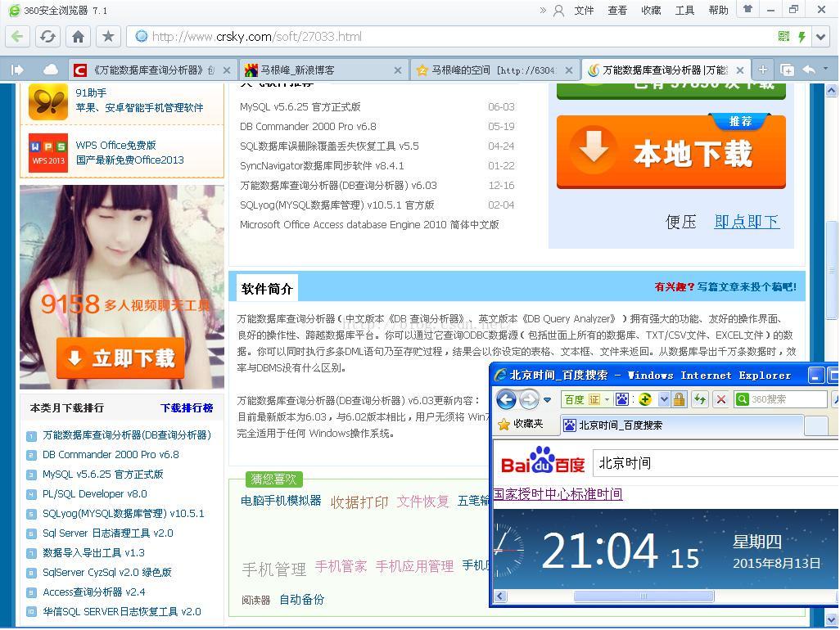
Task: Click the WPS Office 2013 icon
Action: pos(47,152)
